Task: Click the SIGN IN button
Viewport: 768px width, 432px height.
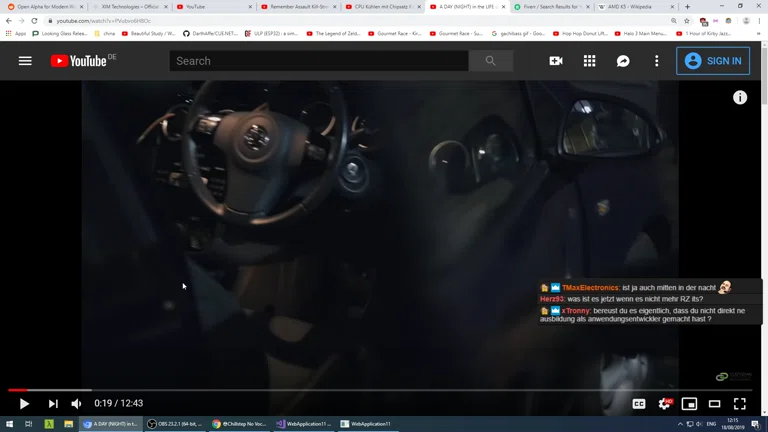Action: [x=713, y=61]
